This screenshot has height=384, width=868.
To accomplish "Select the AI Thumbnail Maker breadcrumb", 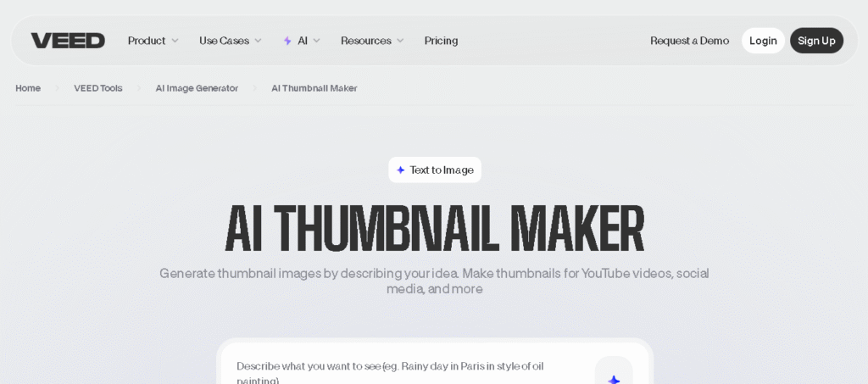I will coord(314,88).
